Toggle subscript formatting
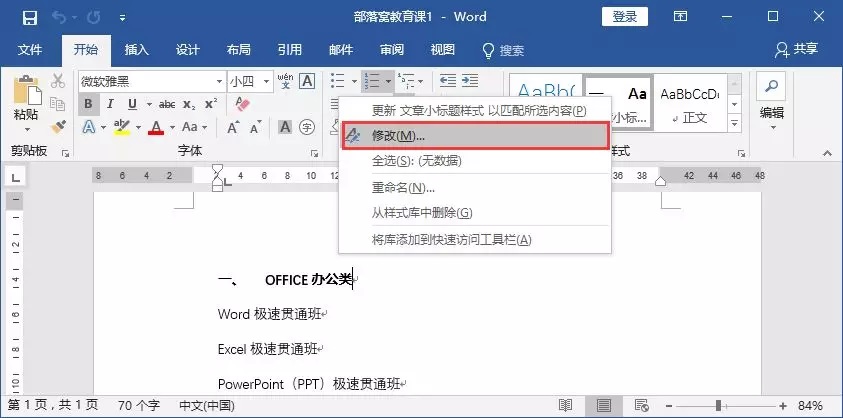This screenshot has height=418, width=843. (189, 104)
